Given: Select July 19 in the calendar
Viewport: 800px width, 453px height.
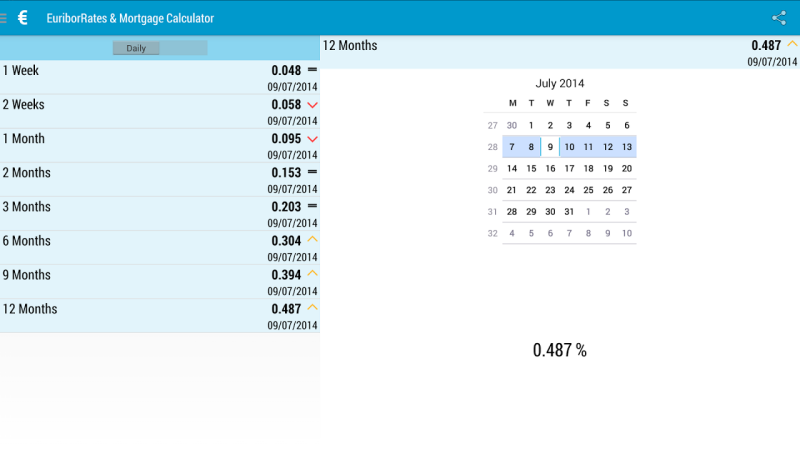Looking at the screenshot, I should (x=608, y=169).
